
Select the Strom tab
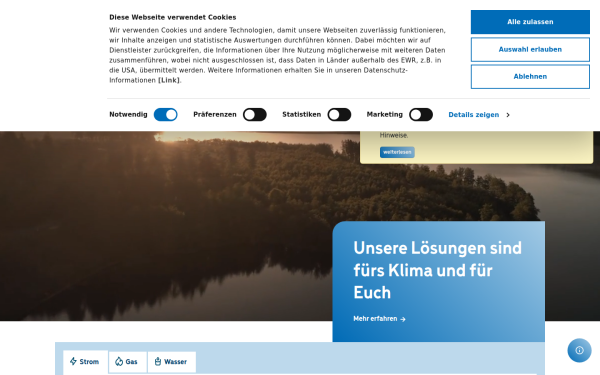tap(85, 362)
